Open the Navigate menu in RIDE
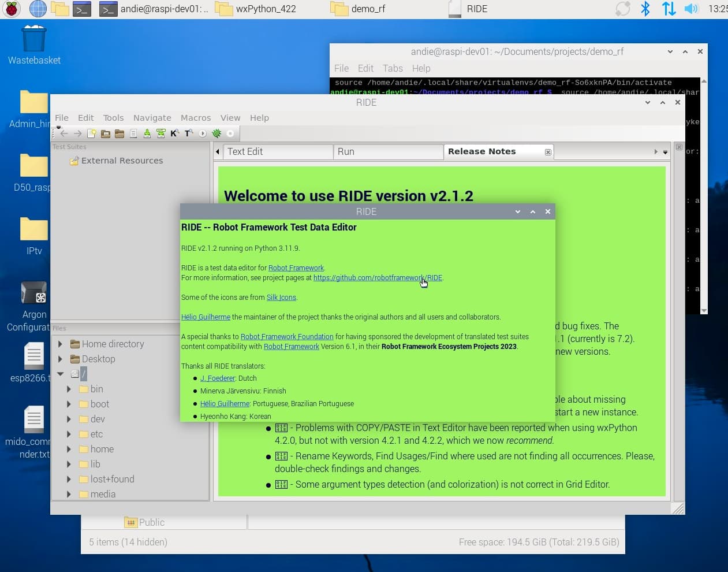Image resolution: width=728 pixels, height=572 pixels. pos(152,117)
